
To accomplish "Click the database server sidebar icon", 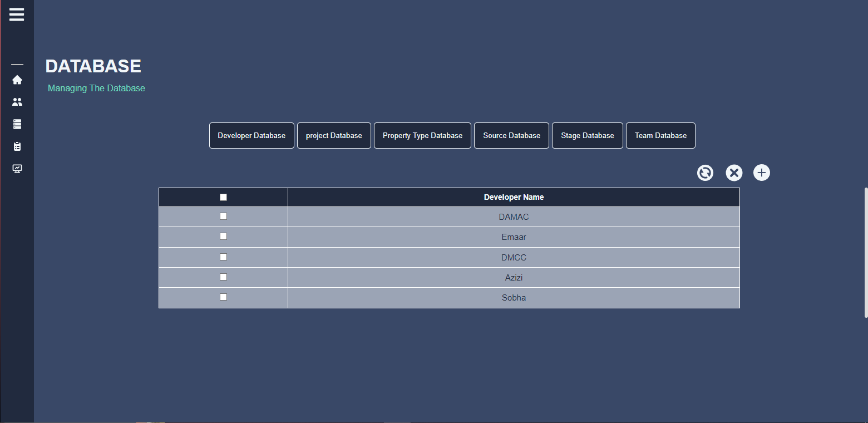I will coord(17,124).
